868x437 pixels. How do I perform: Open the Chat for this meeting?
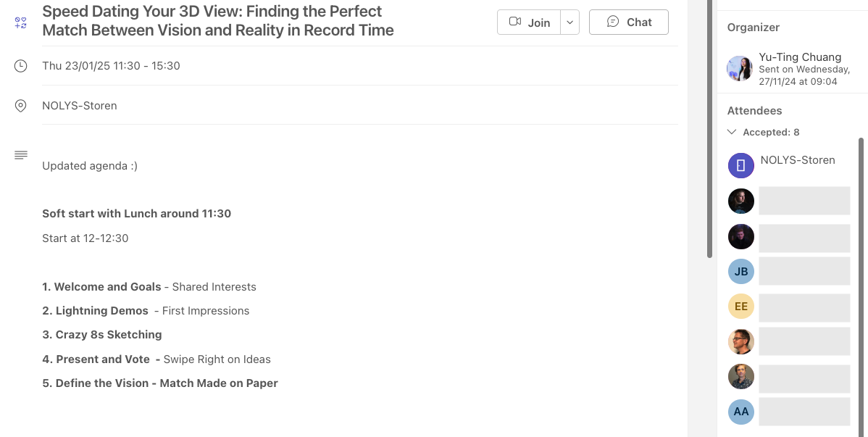[x=628, y=22]
